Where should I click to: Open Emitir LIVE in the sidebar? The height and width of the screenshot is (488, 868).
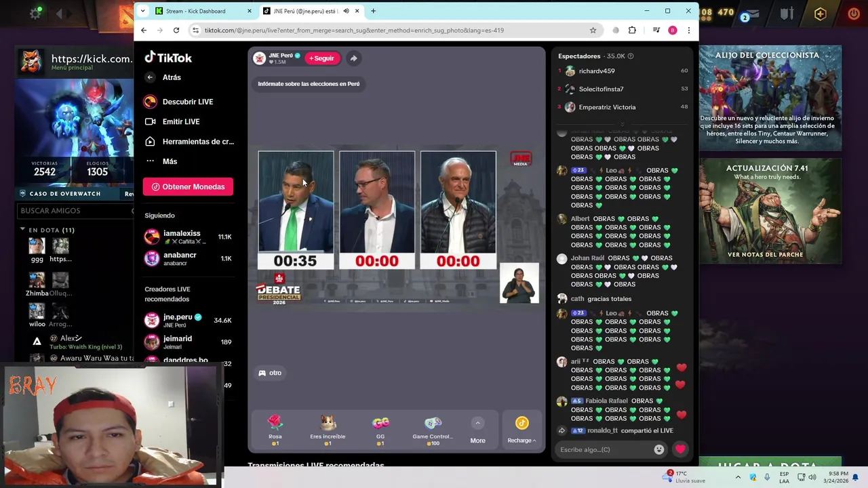coord(173,121)
